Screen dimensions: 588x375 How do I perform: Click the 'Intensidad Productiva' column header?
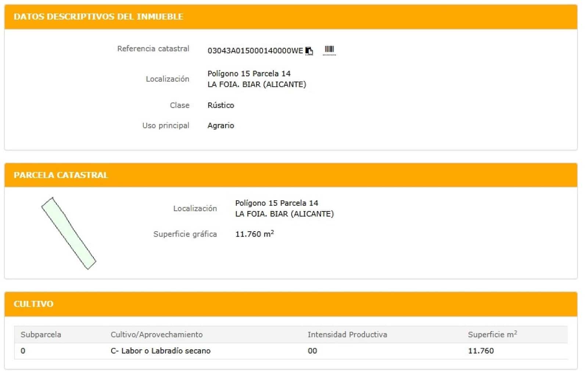point(347,335)
